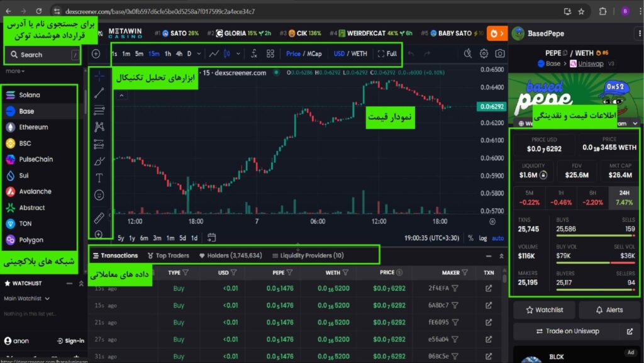Open the Main Watchlist dropdown

(26, 299)
